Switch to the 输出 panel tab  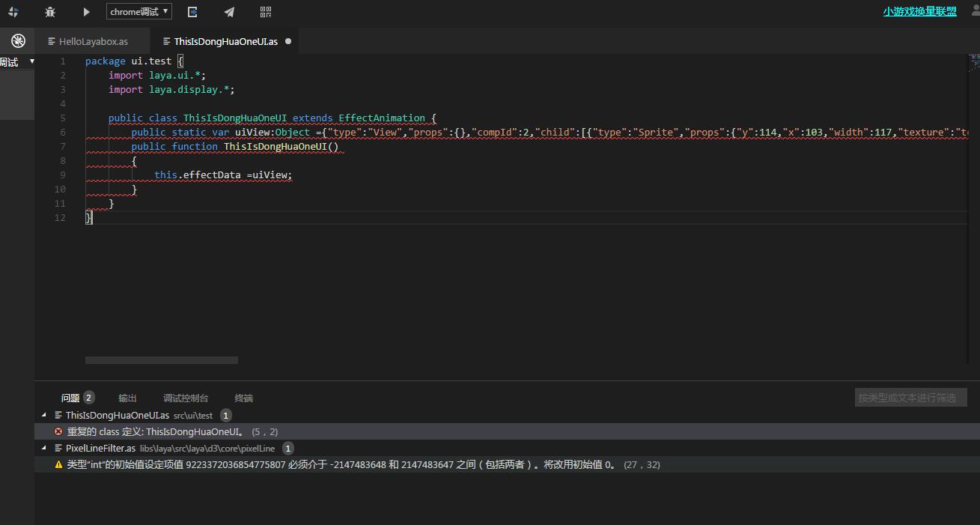127,398
